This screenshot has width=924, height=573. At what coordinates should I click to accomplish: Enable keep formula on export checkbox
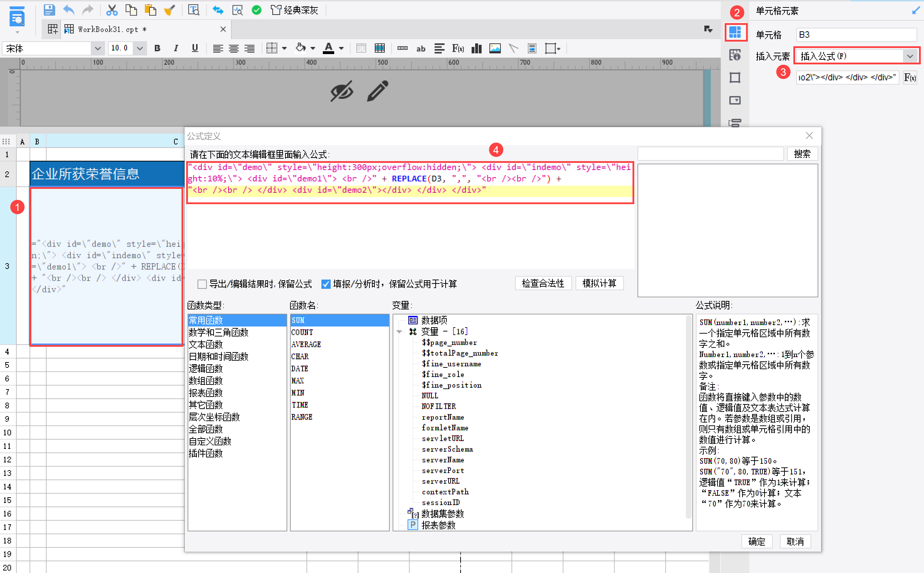[202, 284]
